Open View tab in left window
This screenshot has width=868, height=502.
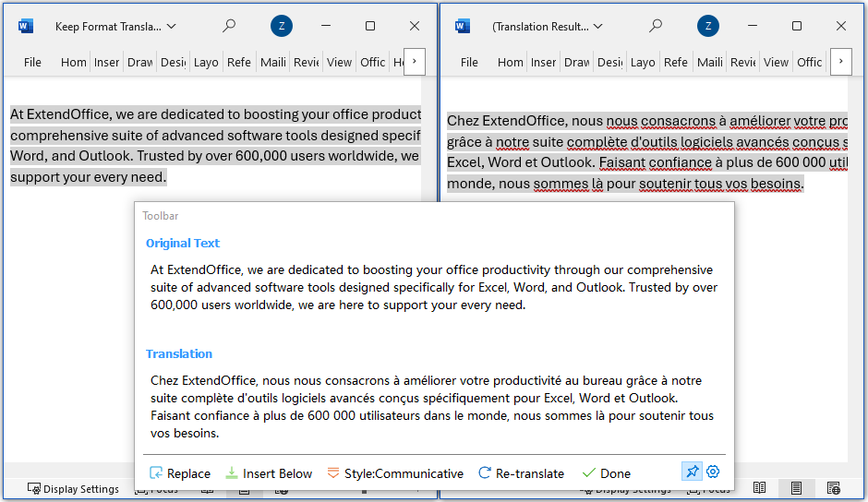pyautogui.click(x=339, y=63)
